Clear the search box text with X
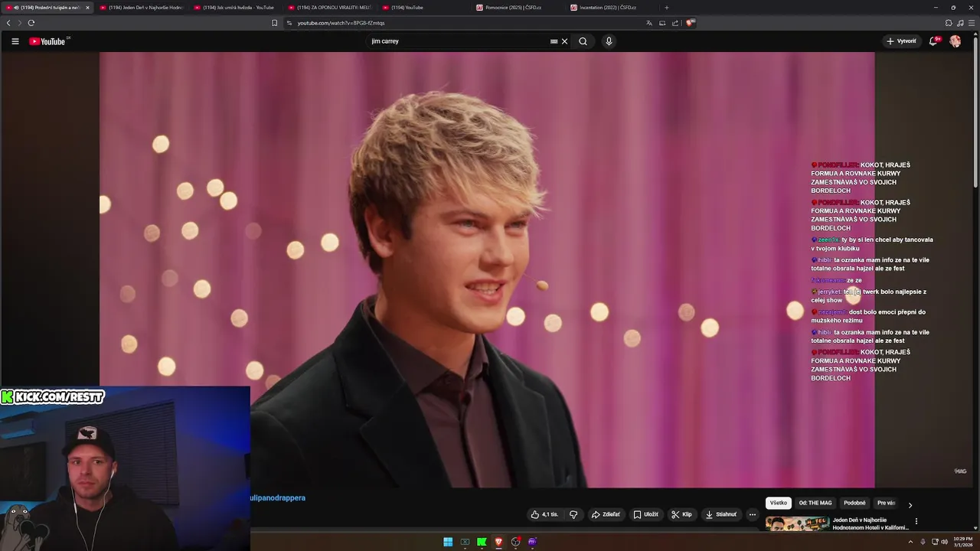This screenshot has width=980, height=551. point(564,41)
